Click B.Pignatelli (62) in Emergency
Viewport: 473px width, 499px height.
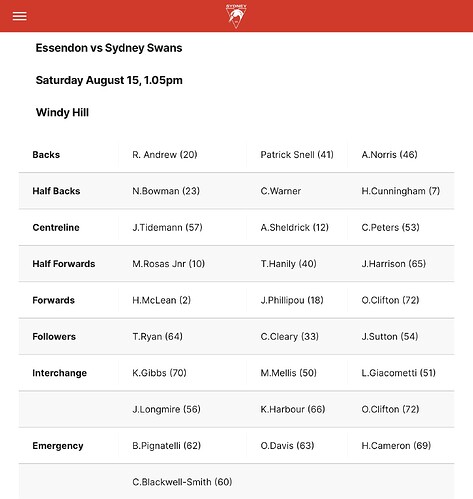(x=166, y=446)
